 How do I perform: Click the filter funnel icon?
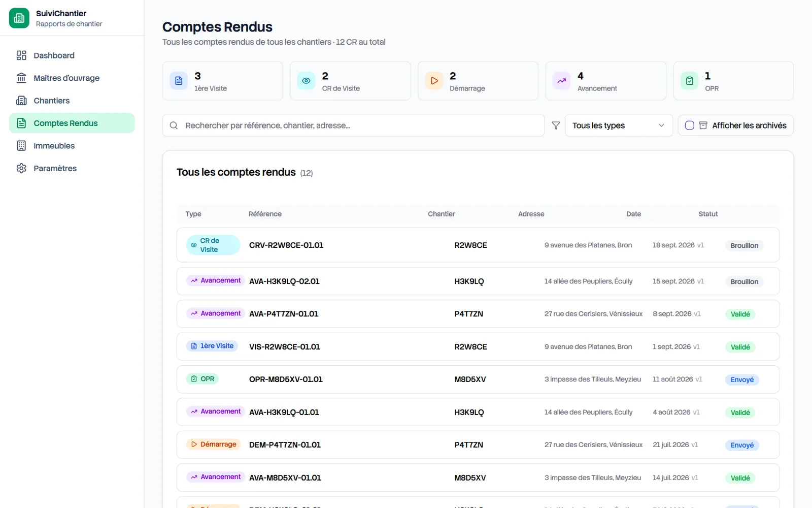point(556,125)
